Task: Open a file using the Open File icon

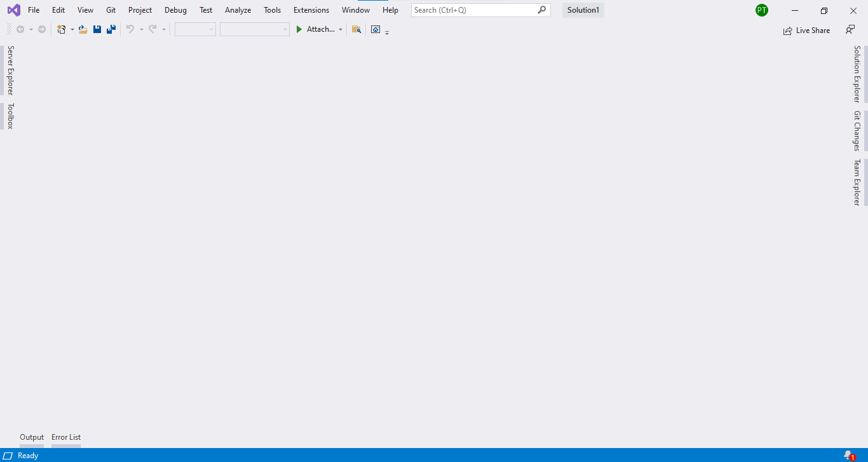Action: 83,29
